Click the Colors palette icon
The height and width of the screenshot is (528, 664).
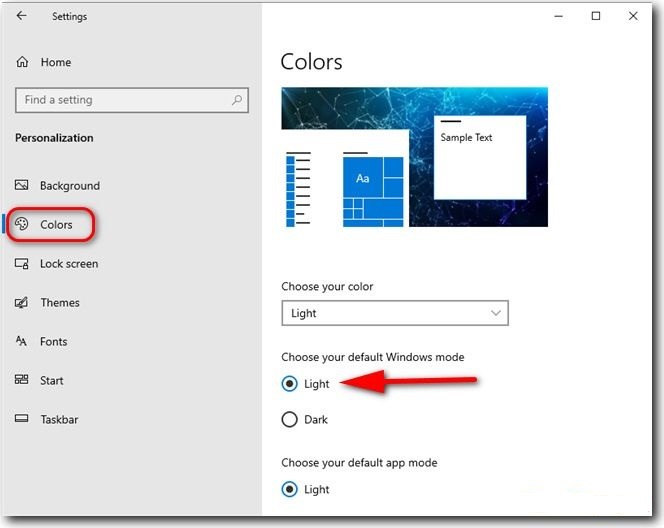pos(22,224)
